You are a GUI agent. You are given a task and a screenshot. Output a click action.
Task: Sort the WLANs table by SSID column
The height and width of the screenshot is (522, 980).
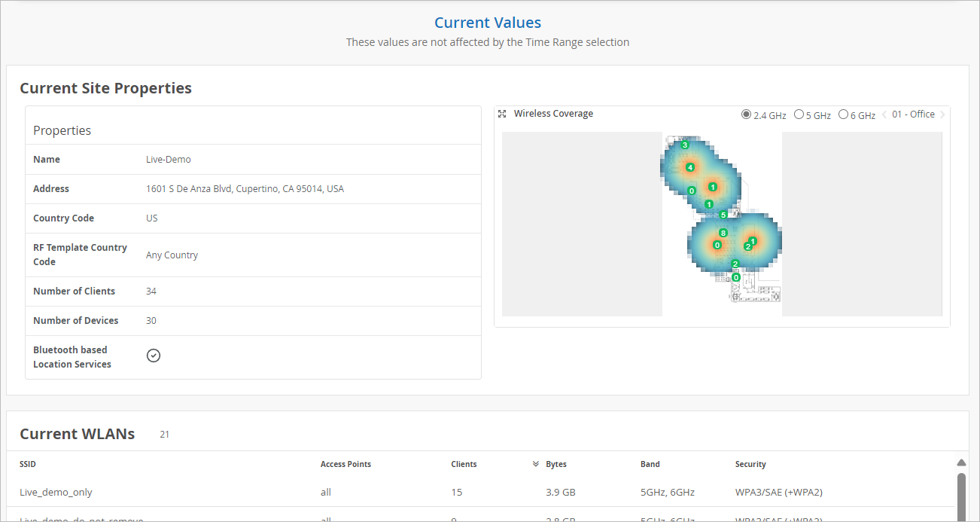28,464
